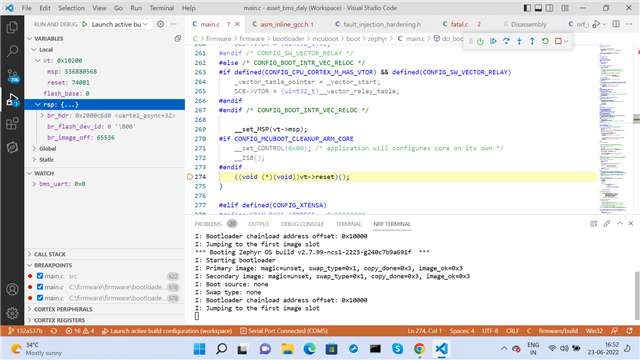Click the debug Step Over button
The height and width of the screenshot is (360, 640).
[x=506, y=41]
